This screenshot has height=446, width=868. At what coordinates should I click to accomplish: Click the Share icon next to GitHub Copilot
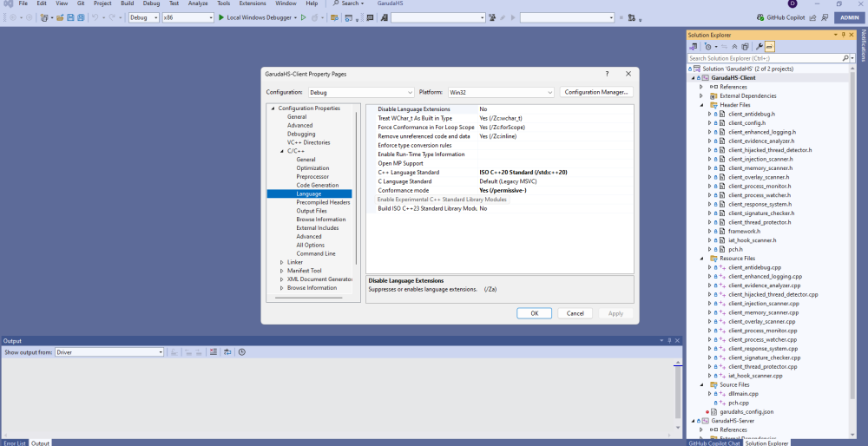pyautogui.click(x=812, y=17)
